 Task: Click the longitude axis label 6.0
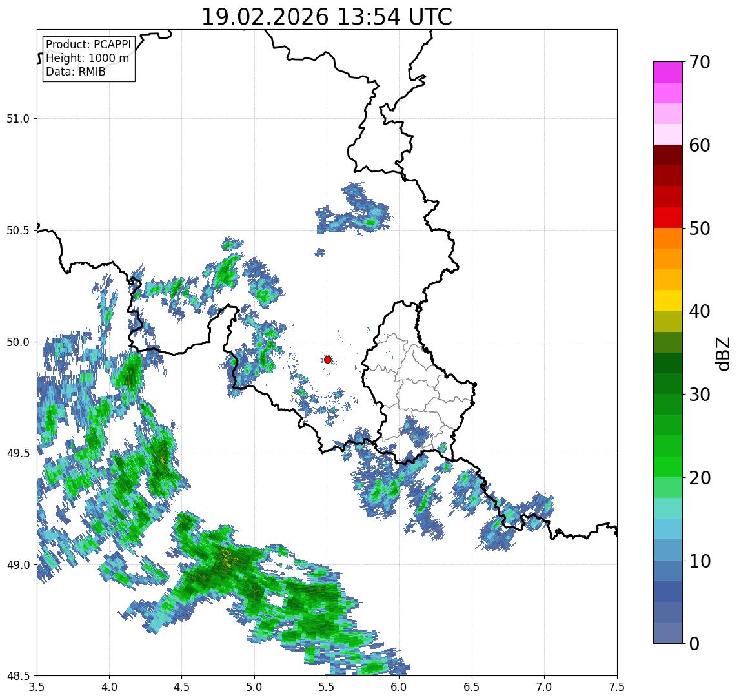click(x=400, y=687)
